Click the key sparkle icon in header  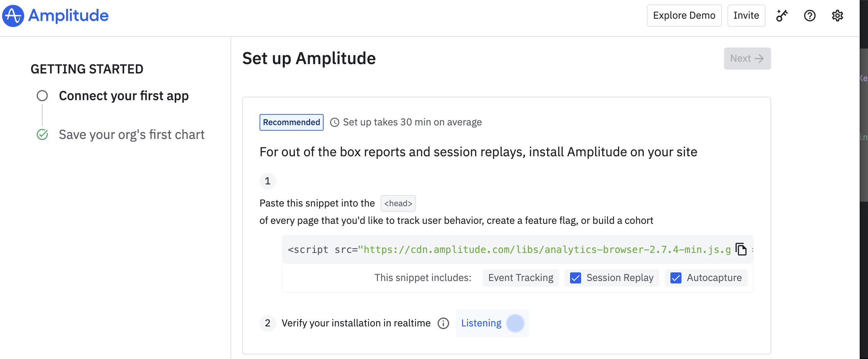pos(782,16)
